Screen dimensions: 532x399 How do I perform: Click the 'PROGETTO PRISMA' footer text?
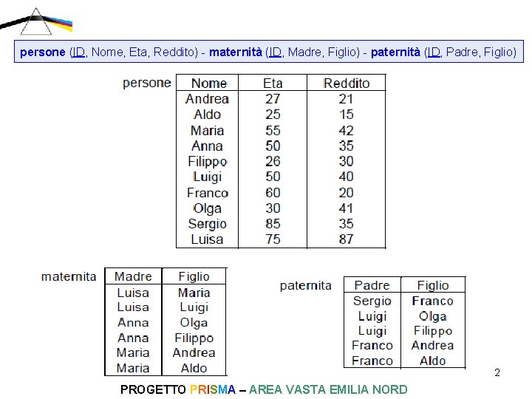coord(177,389)
